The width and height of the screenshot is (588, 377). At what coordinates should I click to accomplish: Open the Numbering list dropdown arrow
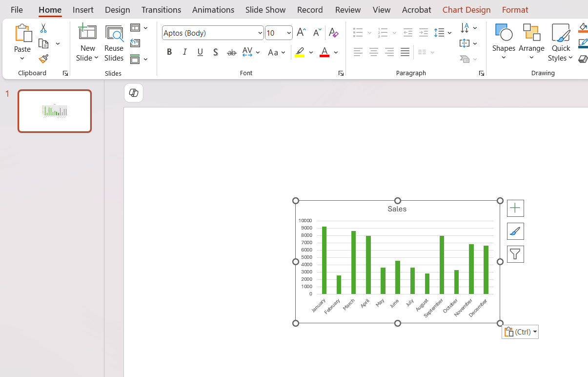point(394,33)
